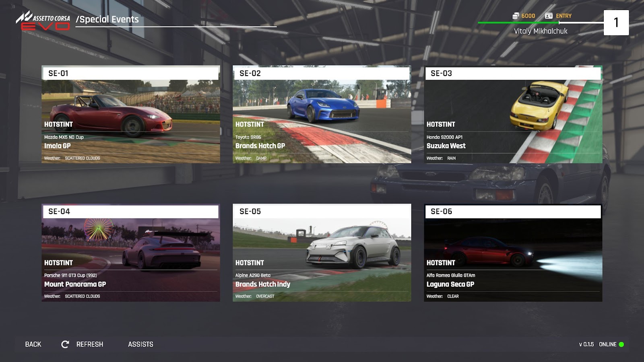Image resolution: width=644 pixels, height=362 pixels.
Task: Click the green experience progress bar
Action: click(518, 23)
